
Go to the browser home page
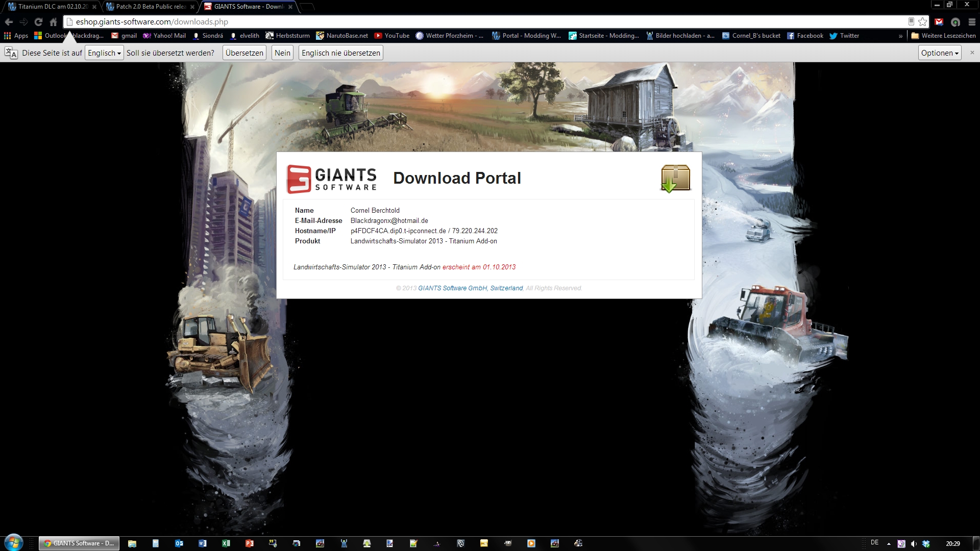53,22
